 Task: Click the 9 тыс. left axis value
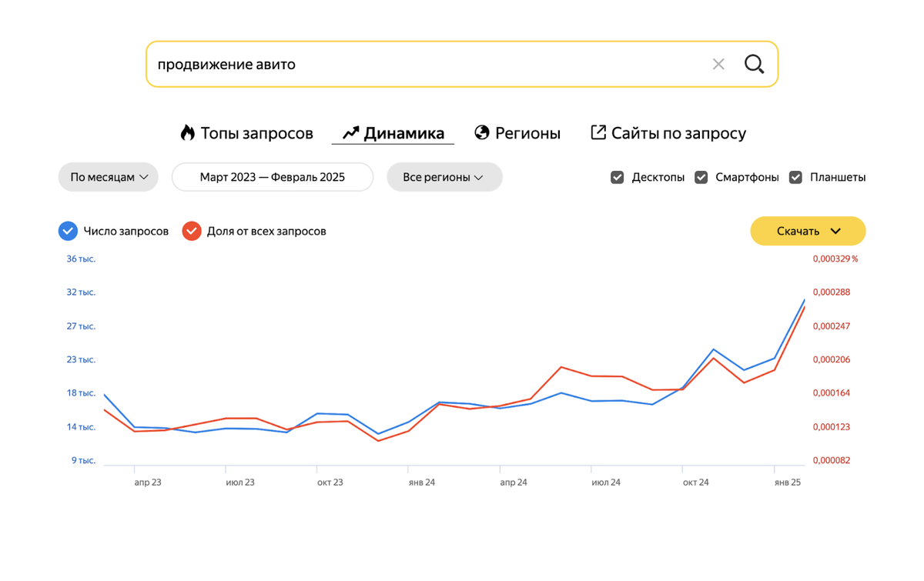pyautogui.click(x=83, y=461)
